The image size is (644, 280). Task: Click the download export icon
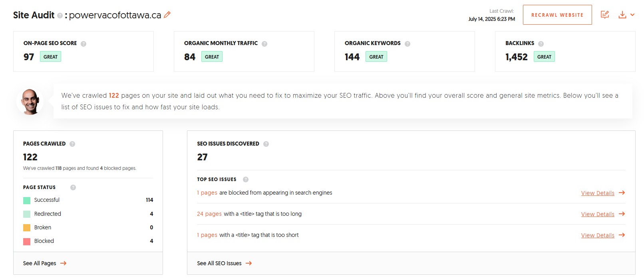pos(622,15)
